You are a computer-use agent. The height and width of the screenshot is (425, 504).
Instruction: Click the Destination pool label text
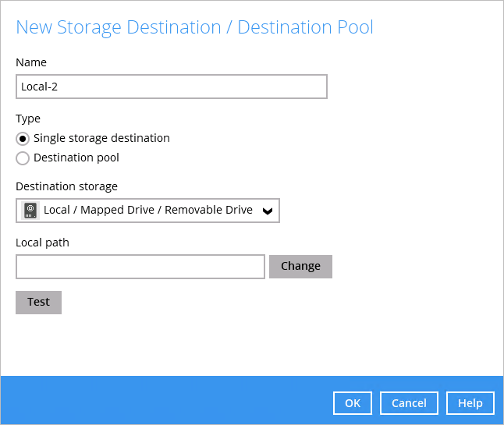(x=76, y=158)
